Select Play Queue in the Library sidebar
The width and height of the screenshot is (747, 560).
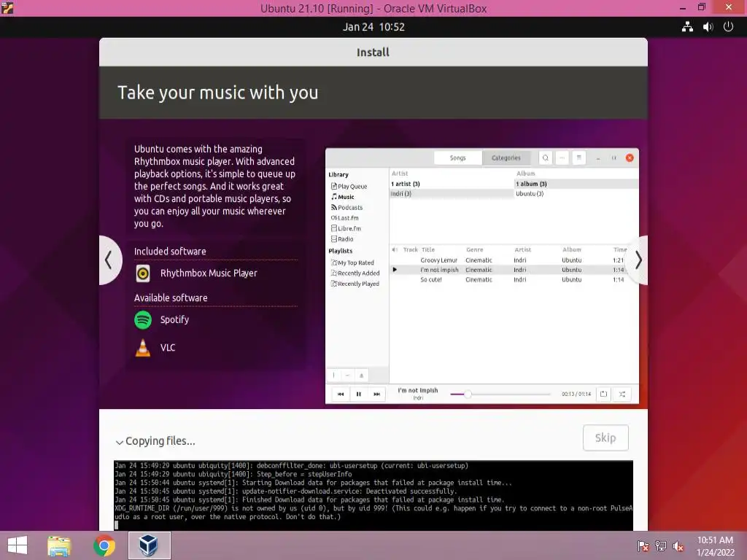click(349, 187)
